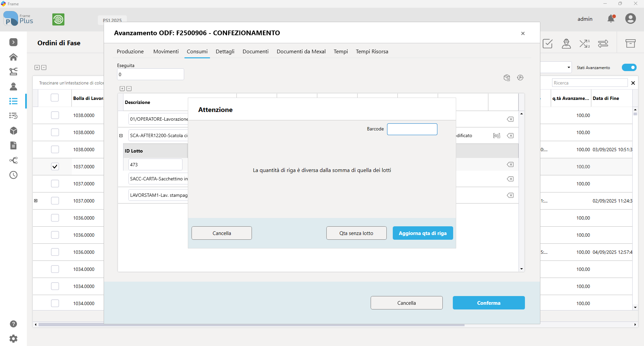Image resolution: width=644 pixels, height=346 pixels.
Task: Collapse all rows in Consumi grid
Action: coord(129,89)
